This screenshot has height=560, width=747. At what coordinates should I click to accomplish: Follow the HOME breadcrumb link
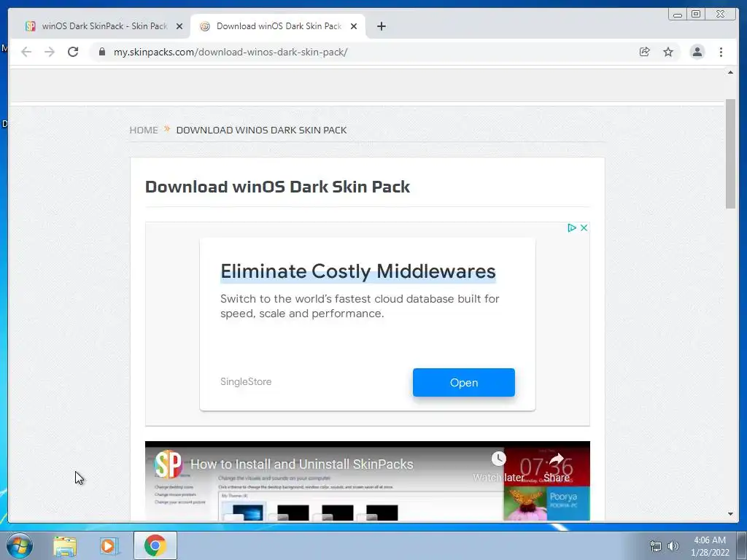point(144,130)
